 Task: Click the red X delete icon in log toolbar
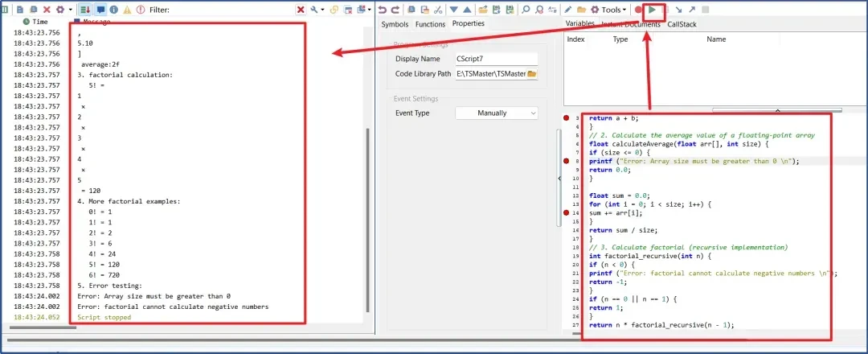[47, 10]
